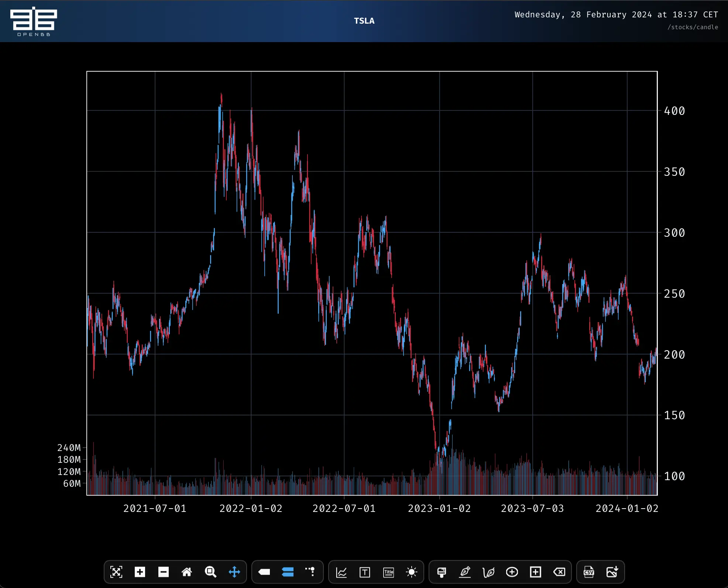Change chart titles using the Title icon

pyautogui.click(x=389, y=572)
